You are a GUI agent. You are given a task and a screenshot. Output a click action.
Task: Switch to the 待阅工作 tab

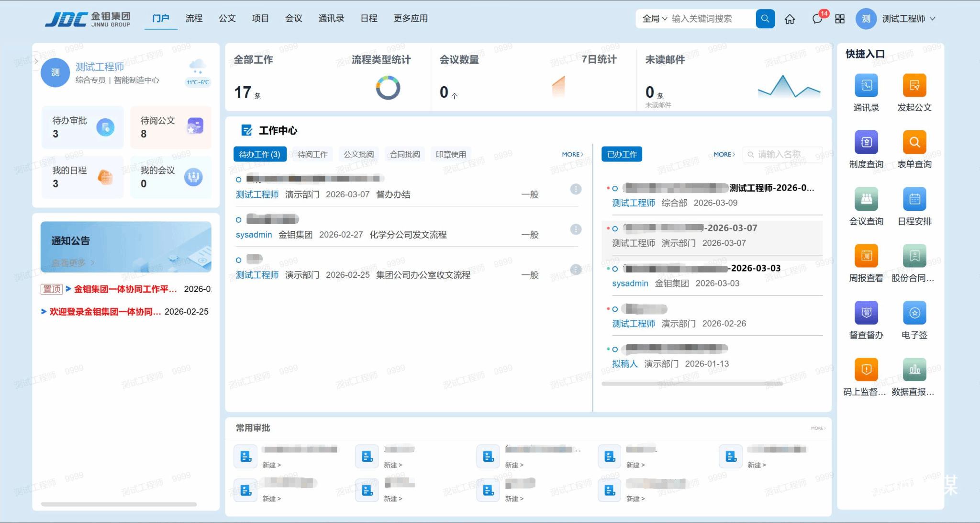point(312,154)
